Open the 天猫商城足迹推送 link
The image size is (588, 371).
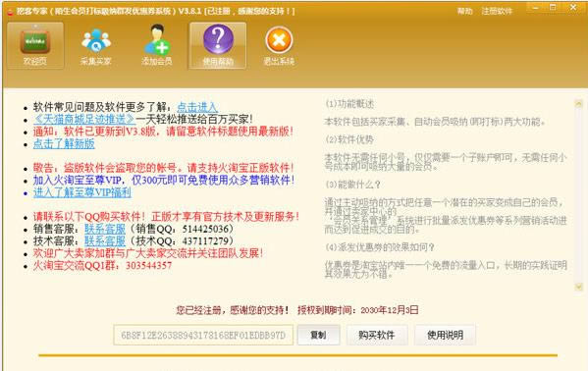(84, 120)
